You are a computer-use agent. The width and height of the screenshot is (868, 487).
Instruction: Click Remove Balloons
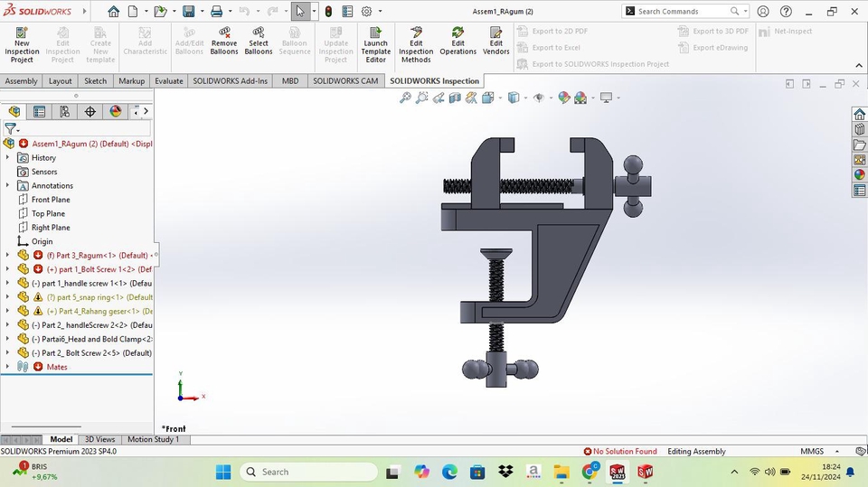point(224,41)
